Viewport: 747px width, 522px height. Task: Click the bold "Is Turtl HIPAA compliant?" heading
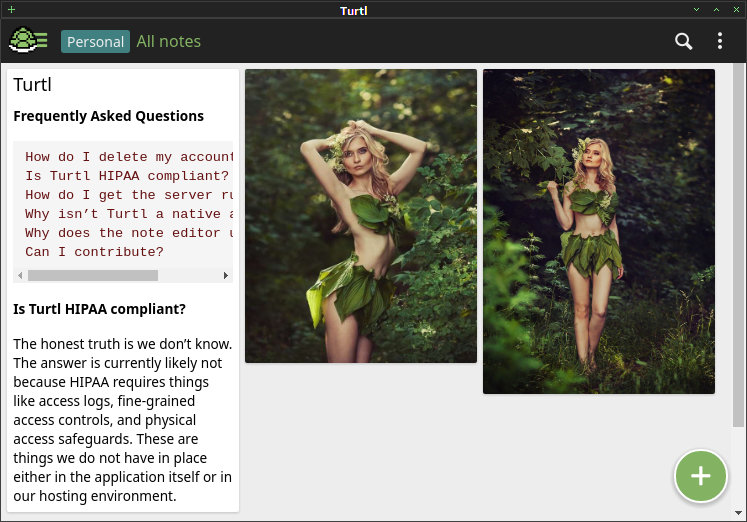click(x=100, y=309)
